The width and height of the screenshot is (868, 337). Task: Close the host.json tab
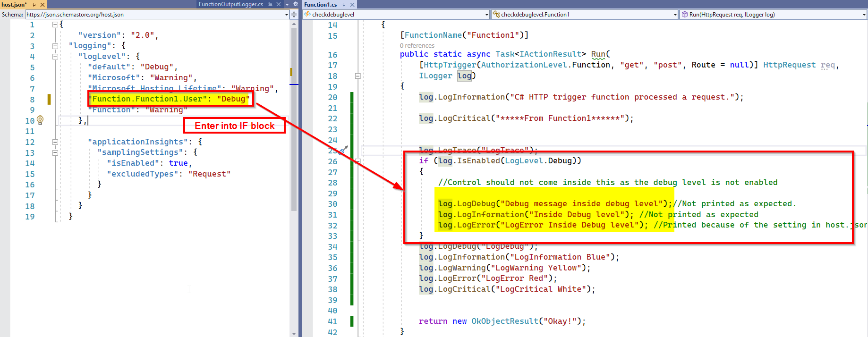(x=43, y=4)
